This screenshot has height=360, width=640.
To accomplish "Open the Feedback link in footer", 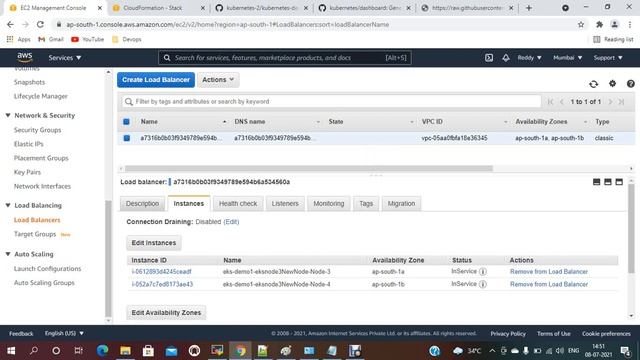I will [21, 333].
